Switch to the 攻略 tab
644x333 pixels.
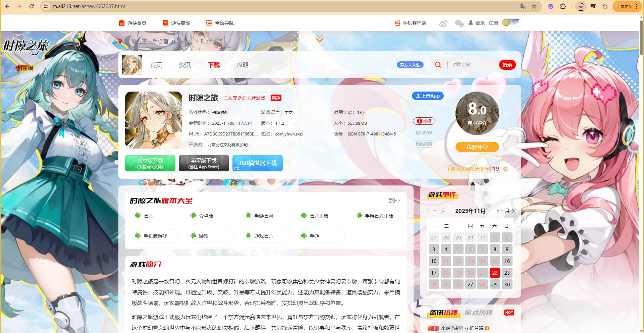click(x=242, y=65)
